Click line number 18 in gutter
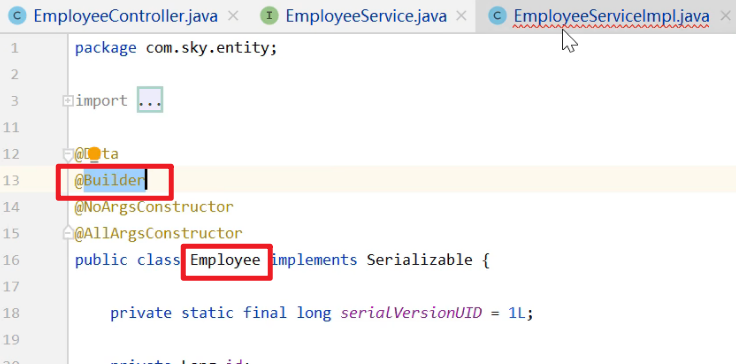Screen dimensions: 736x364 pyautogui.click(x=14, y=313)
